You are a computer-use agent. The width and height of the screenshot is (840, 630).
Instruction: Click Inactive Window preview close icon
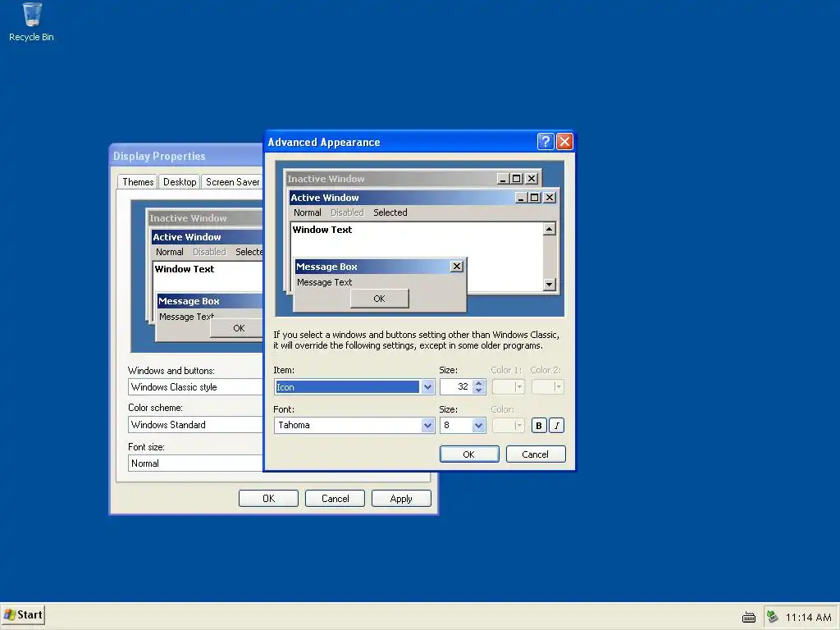pyautogui.click(x=532, y=179)
